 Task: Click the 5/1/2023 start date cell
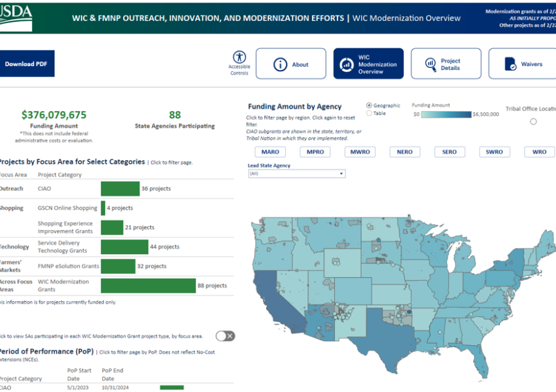(78, 387)
